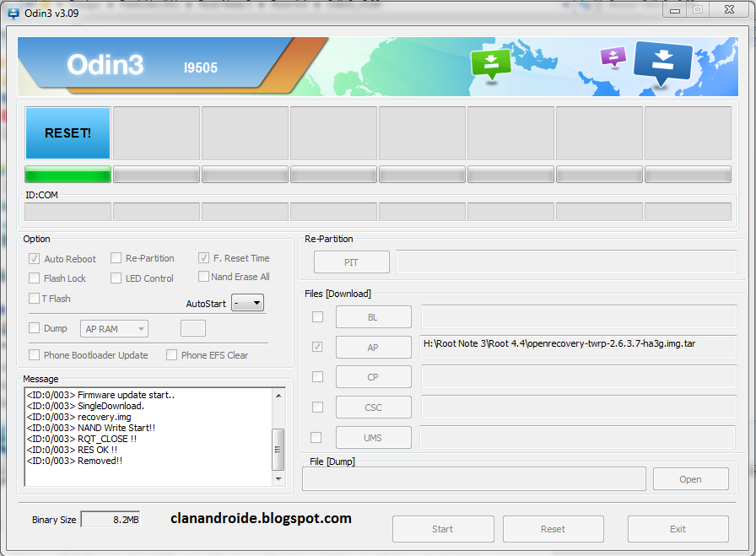Click the large blue download icon on the banner
This screenshot has height=556, width=756.
click(x=663, y=63)
